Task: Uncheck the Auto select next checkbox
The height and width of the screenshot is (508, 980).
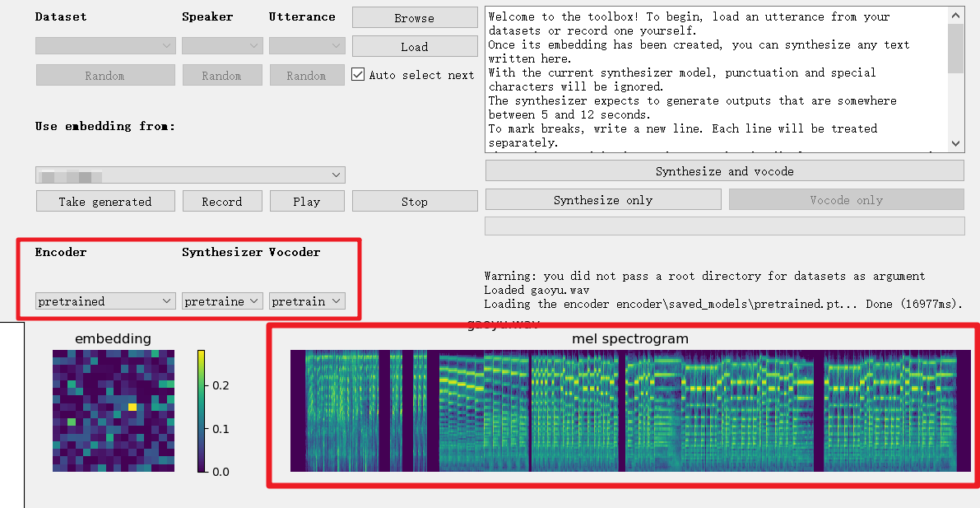Action: (358, 74)
